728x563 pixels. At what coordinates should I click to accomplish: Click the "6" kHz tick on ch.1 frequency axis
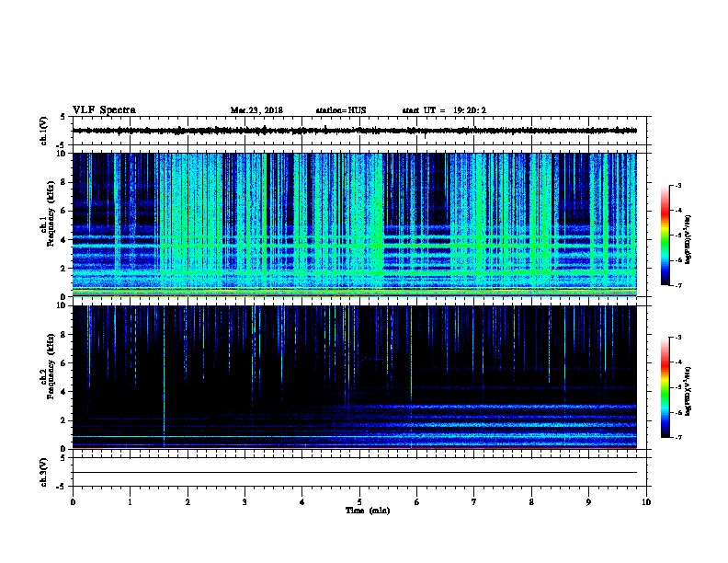pyautogui.click(x=64, y=212)
